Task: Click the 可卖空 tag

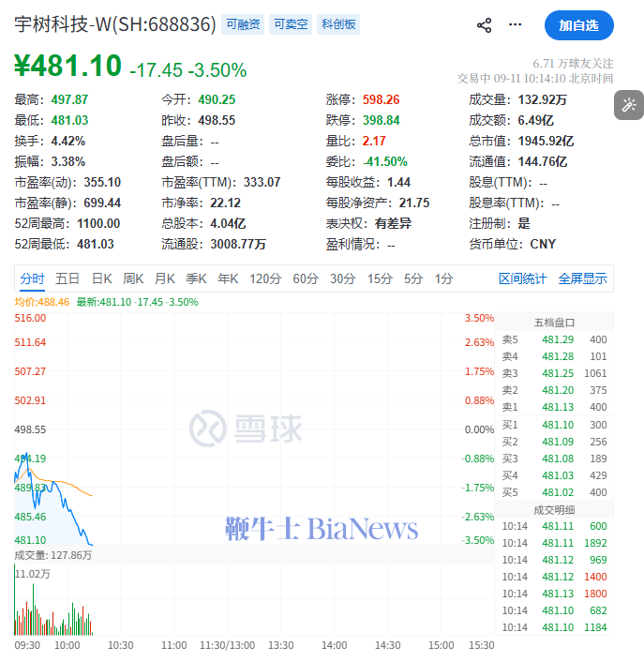Action: [291, 24]
